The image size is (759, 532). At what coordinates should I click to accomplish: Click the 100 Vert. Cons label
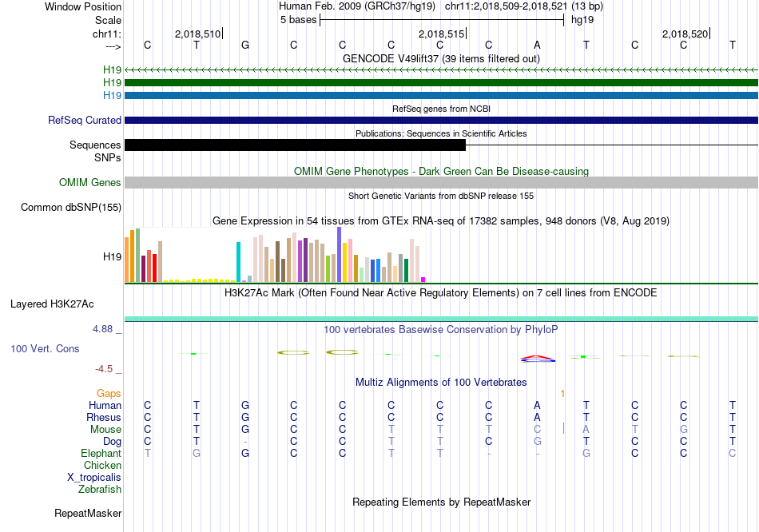[x=45, y=348]
